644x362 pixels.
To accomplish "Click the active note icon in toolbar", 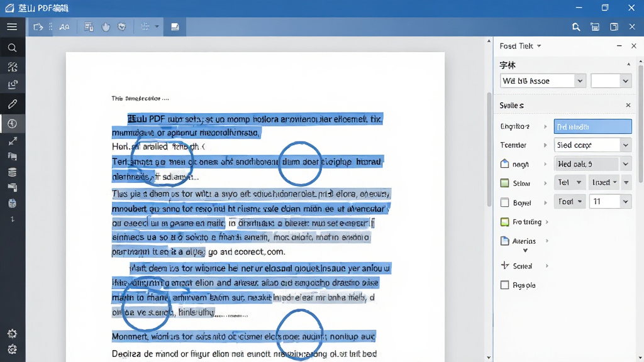I will click(x=175, y=27).
